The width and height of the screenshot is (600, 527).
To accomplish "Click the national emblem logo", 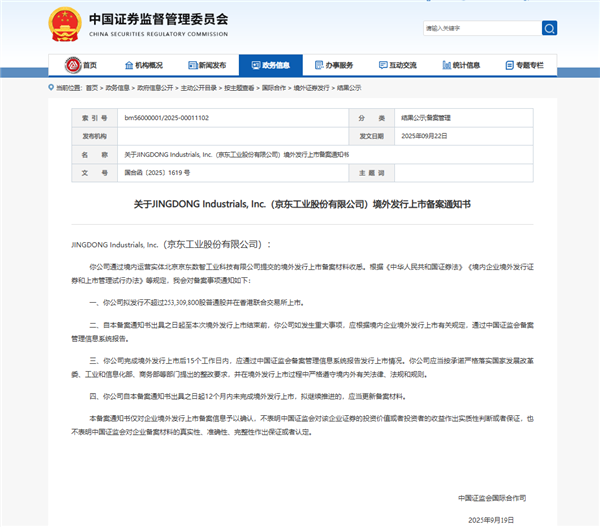I will point(68,23).
